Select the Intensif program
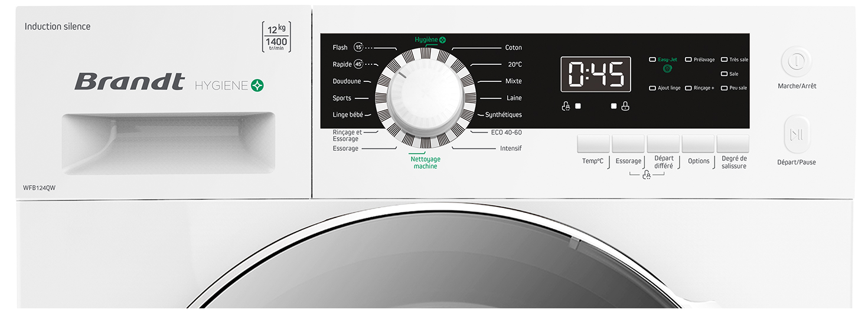Image resolution: width=868 pixels, height=316 pixels. tap(511, 149)
